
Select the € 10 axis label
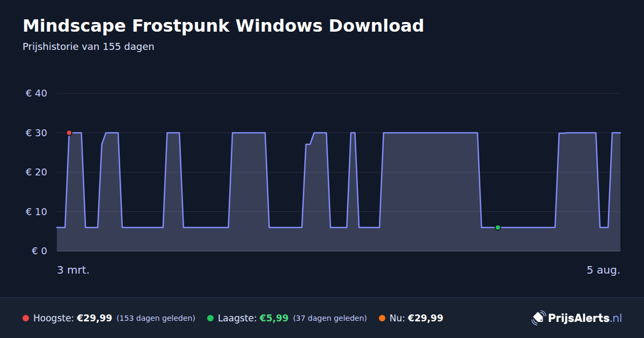(36, 211)
